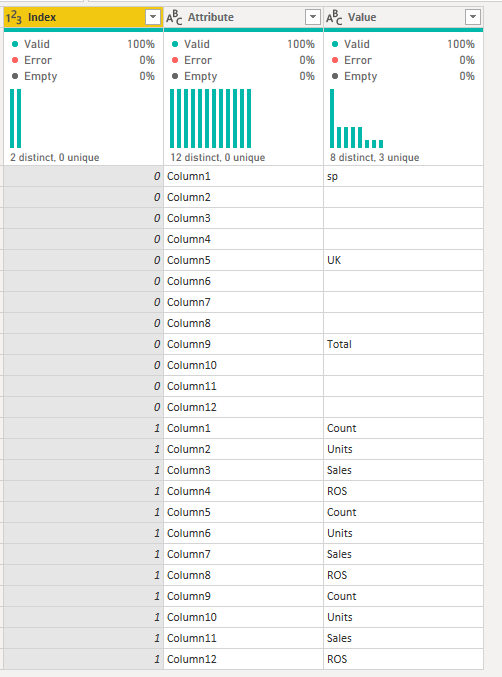Select Column10 in the Index 0 row
The height and width of the screenshot is (677, 502).
pyautogui.click(x=243, y=365)
